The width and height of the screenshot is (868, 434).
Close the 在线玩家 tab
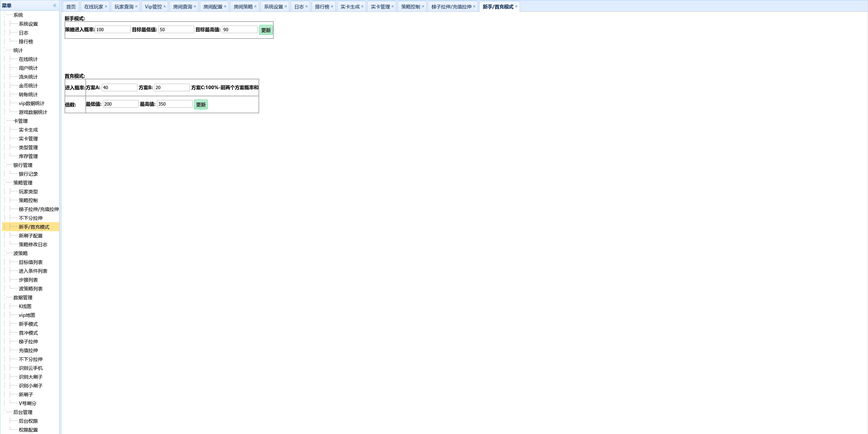106,6
